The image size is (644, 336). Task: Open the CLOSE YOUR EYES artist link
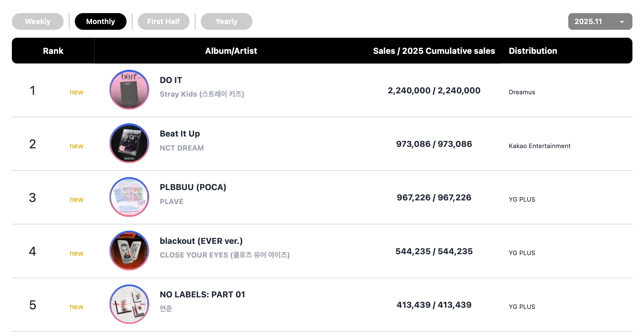click(225, 255)
